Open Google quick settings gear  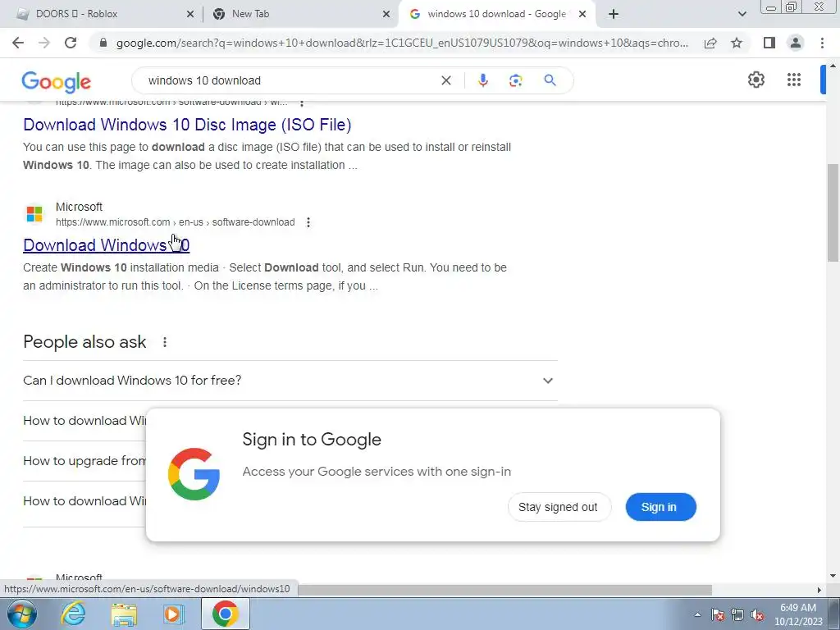(x=756, y=80)
